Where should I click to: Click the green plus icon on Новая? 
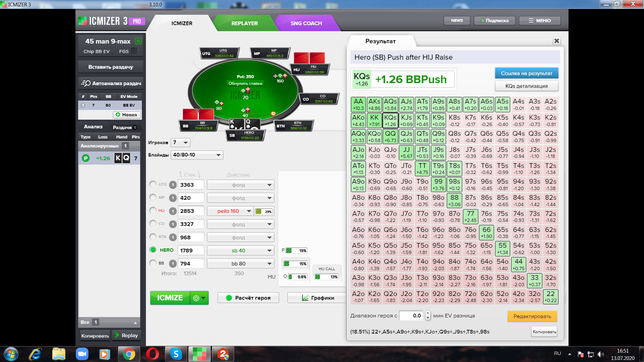click(x=118, y=115)
